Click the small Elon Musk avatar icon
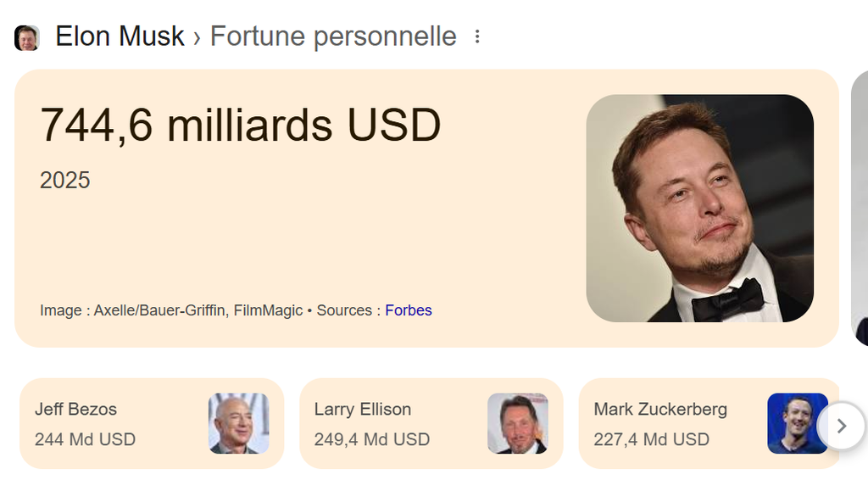 [x=27, y=37]
